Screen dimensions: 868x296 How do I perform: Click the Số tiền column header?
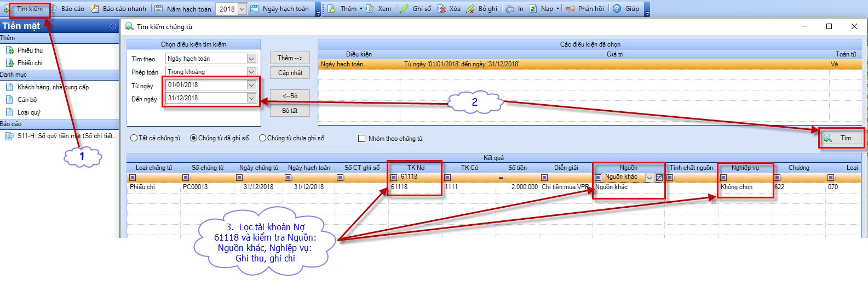coord(517,168)
